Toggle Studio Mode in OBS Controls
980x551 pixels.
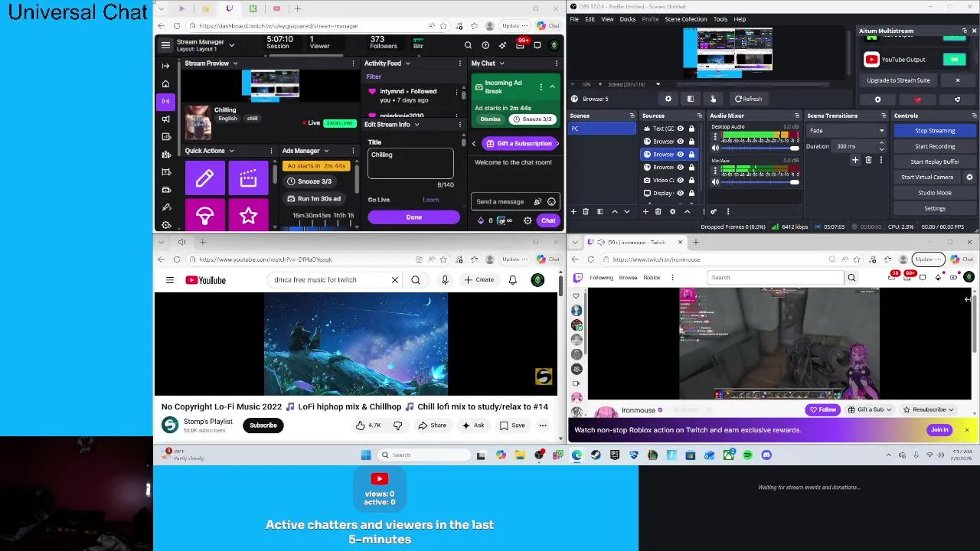[935, 193]
